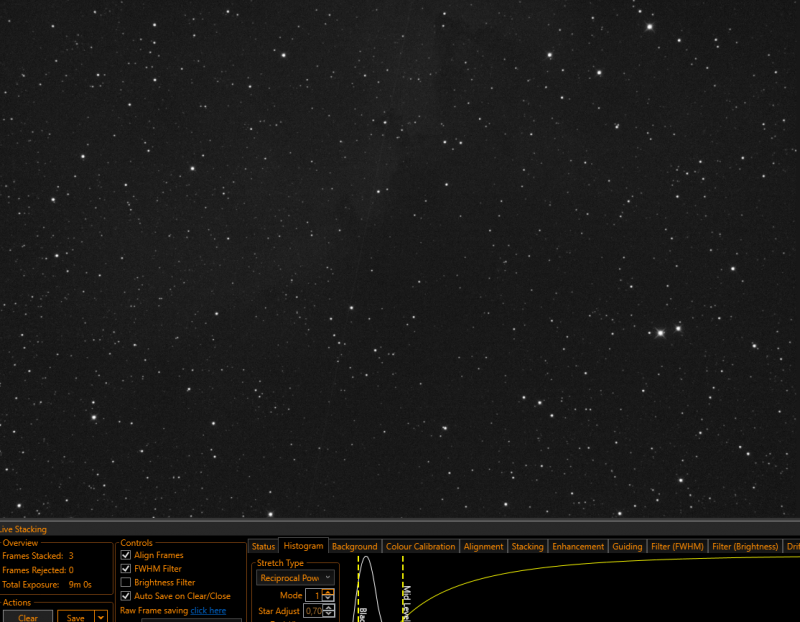This screenshot has width=800, height=622.
Task: Switch to the Guiding tab
Action: [x=627, y=546]
